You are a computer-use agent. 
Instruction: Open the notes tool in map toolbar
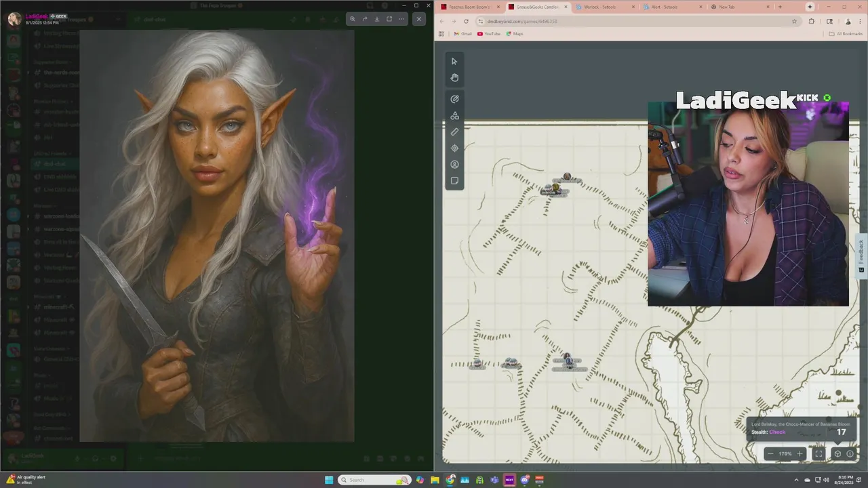454,181
